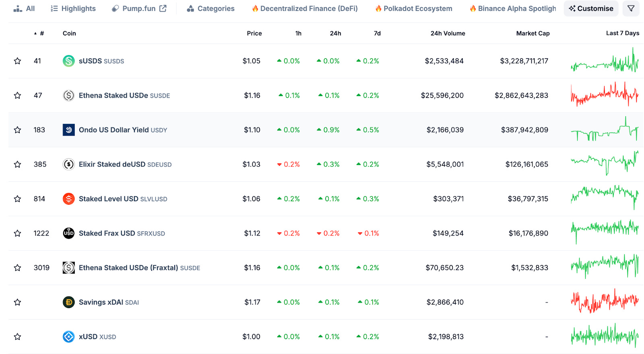This screenshot has width=644, height=354.
Task: Click 24h volume $25,596,200
Action: pos(442,95)
